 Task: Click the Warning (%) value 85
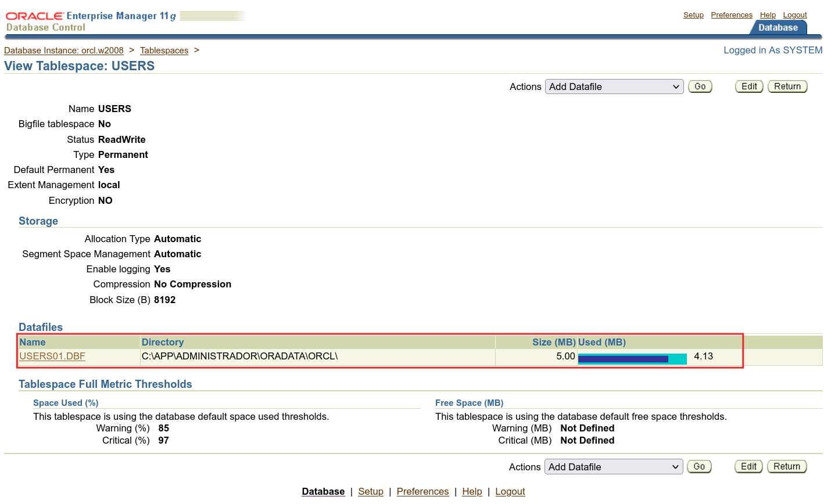pyautogui.click(x=164, y=429)
